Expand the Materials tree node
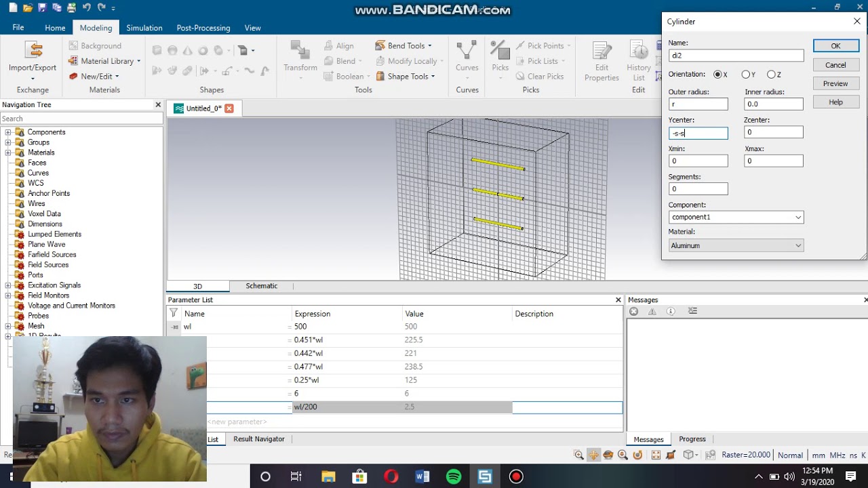This screenshot has height=488, width=868. 8,152
